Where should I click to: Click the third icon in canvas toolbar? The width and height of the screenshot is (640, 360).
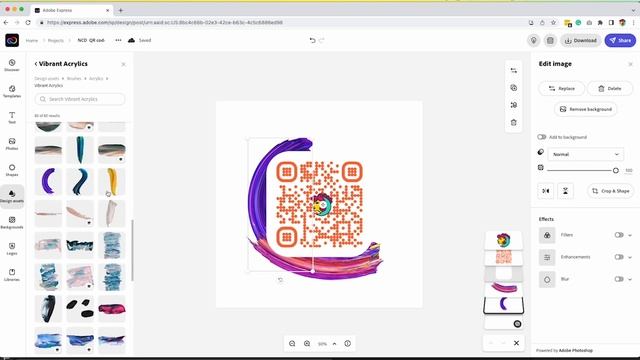pyautogui.click(x=513, y=105)
